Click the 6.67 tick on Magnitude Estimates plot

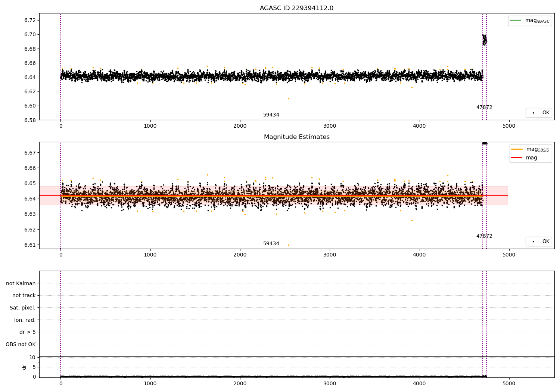30,153
